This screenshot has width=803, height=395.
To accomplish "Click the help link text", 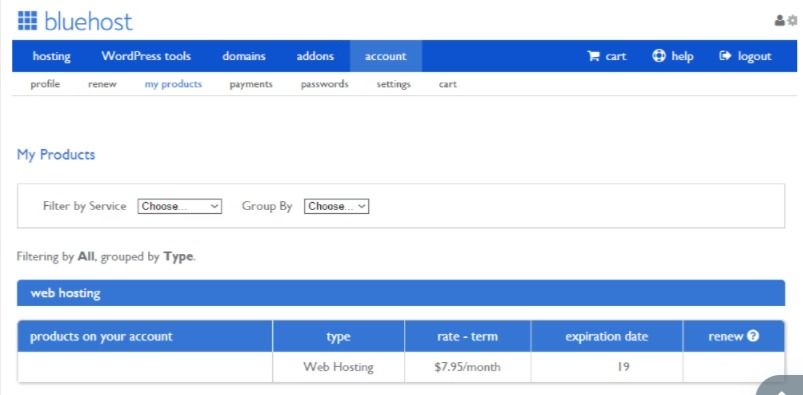I will [682, 56].
